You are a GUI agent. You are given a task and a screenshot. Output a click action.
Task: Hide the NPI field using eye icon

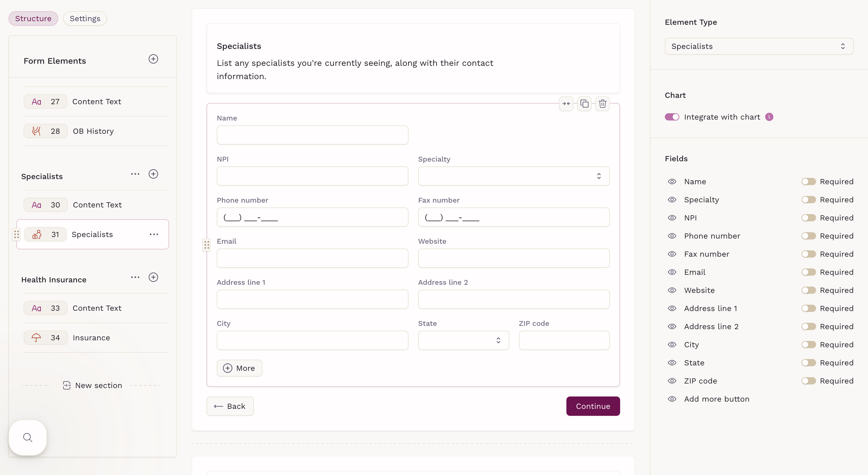[x=672, y=218]
